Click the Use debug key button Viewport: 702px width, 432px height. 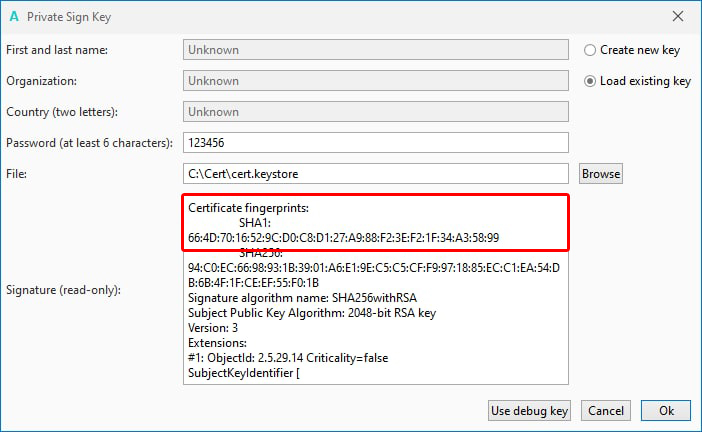[x=530, y=411]
